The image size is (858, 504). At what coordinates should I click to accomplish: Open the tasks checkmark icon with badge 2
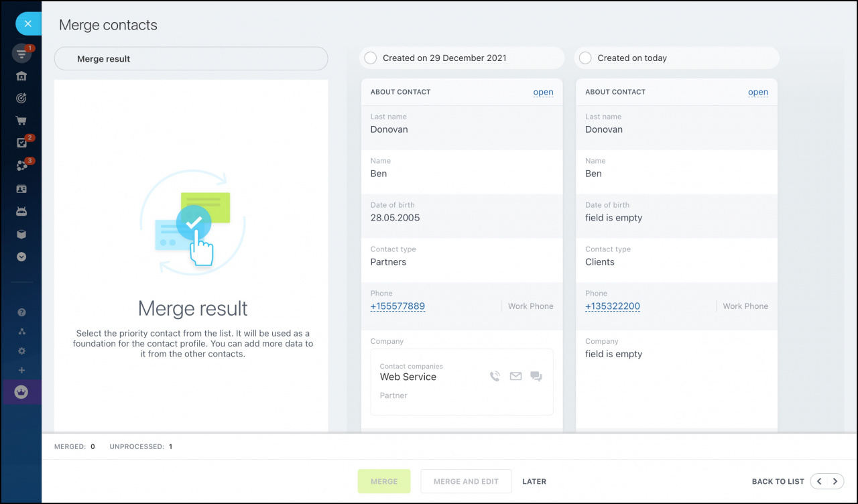(x=21, y=143)
